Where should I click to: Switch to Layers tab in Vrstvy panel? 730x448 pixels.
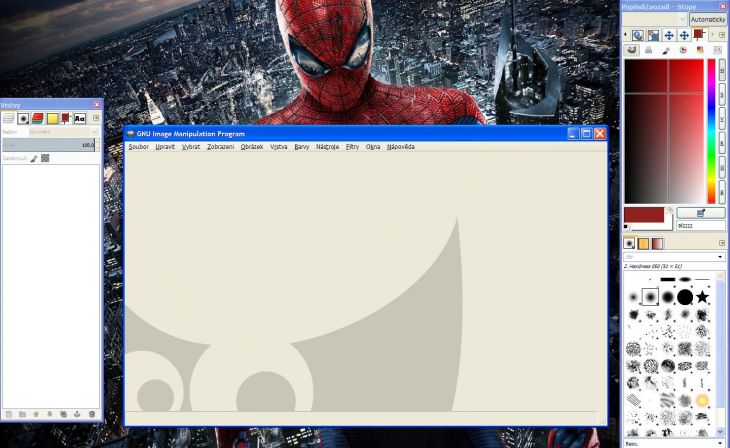(x=9, y=119)
